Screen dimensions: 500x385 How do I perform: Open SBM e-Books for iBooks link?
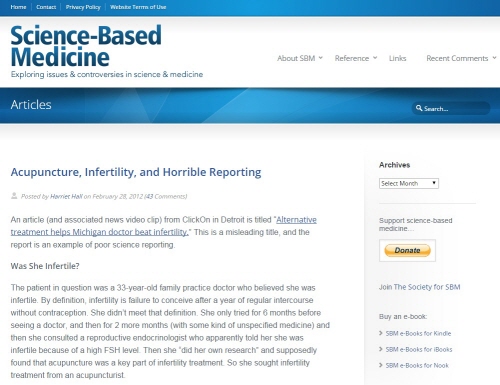[419, 349]
